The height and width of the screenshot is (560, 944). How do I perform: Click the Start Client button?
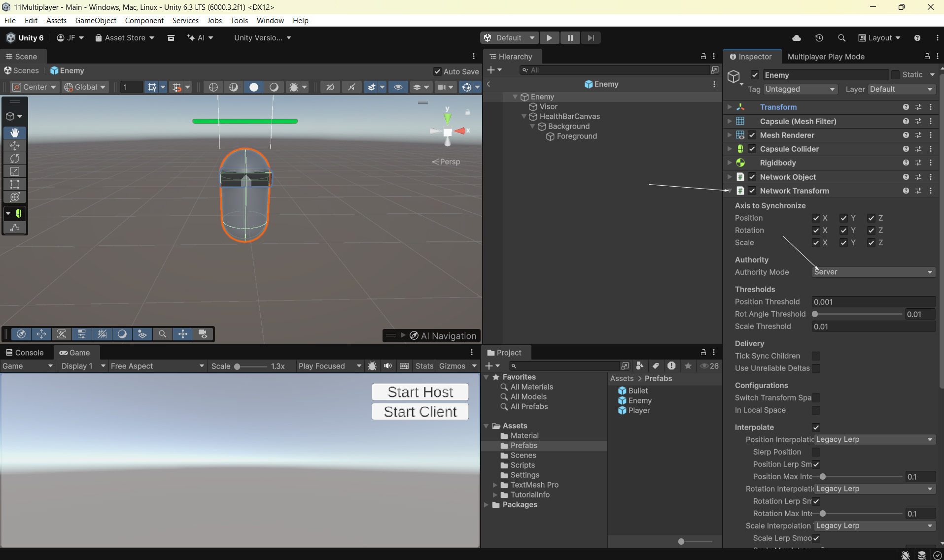[420, 412]
